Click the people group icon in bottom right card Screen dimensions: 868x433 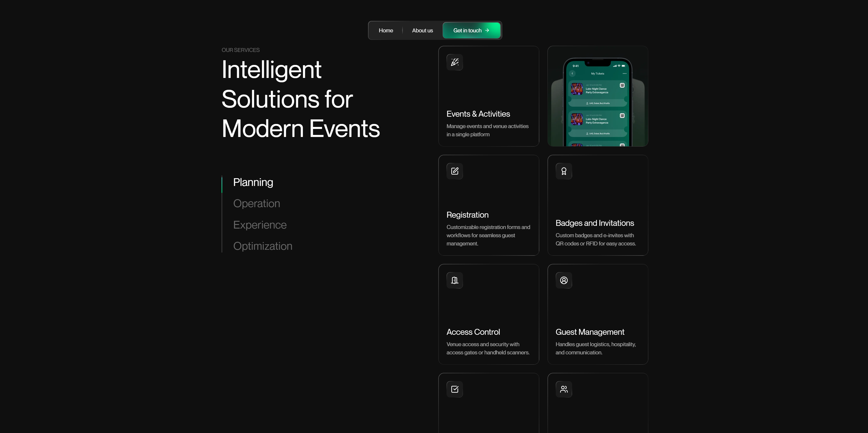pos(564,389)
